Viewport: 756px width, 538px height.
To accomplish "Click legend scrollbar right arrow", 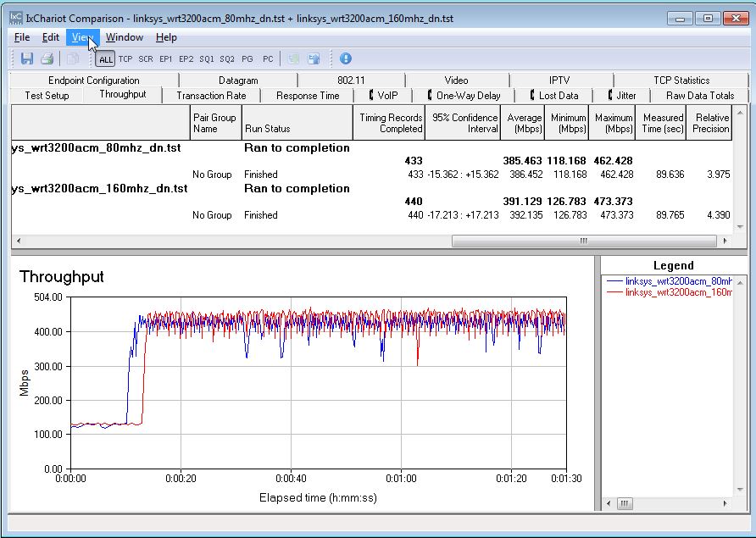I will (x=725, y=504).
